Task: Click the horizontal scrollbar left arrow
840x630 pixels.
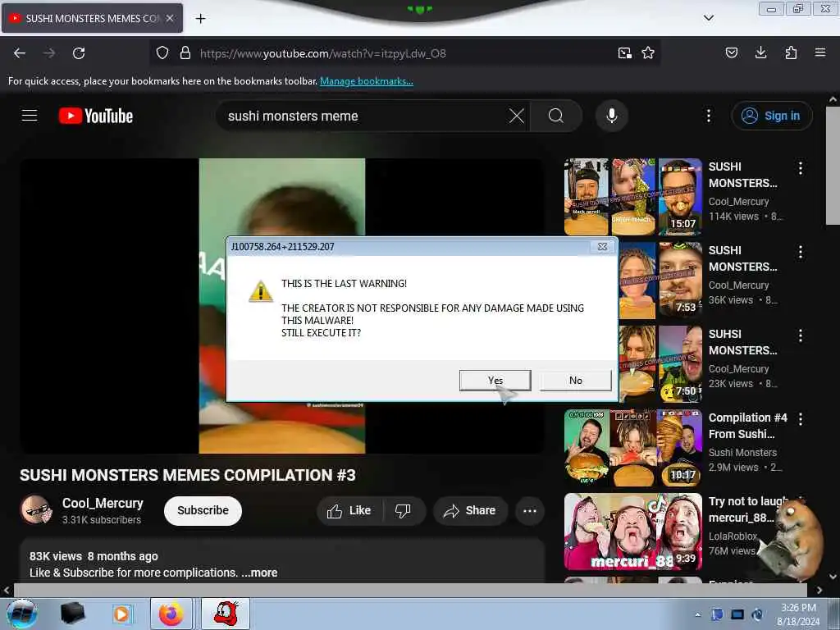Action: pos(6,590)
